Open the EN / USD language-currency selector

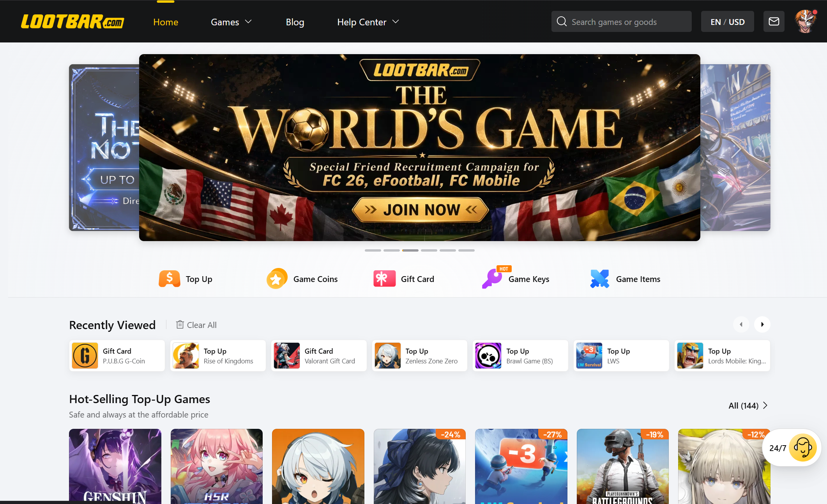(727, 21)
